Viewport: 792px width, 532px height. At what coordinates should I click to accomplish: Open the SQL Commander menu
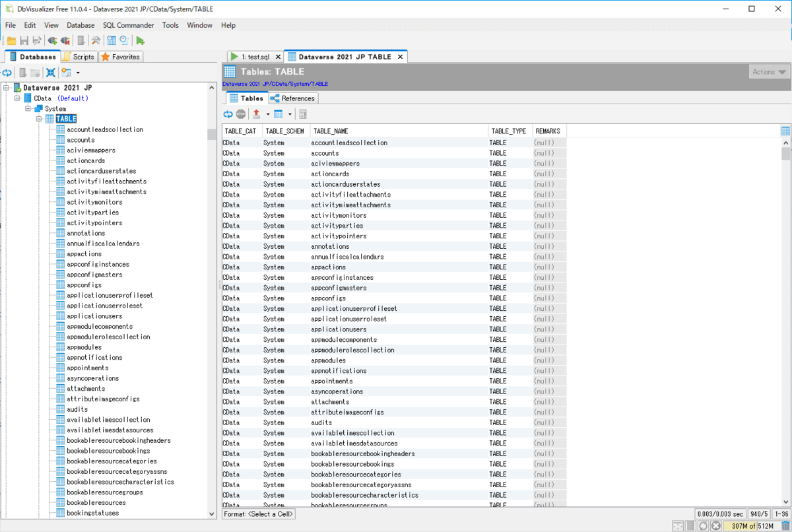(128, 25)
